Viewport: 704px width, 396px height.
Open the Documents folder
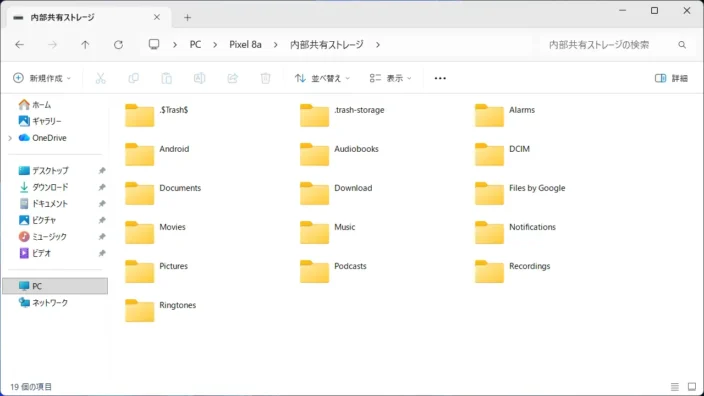coord(163,193)
